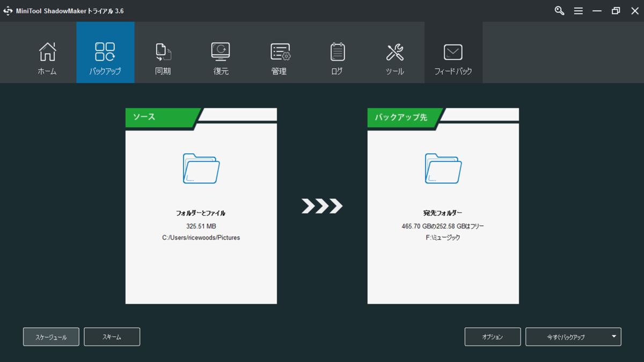Open the オプション (Options) button
Image resolution: width=644 pixels, height=362 pixels.
[493, 337]
